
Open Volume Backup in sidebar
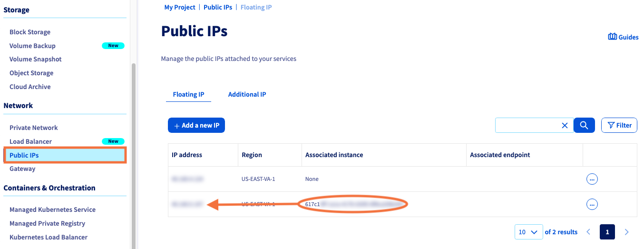click(32, 46)
